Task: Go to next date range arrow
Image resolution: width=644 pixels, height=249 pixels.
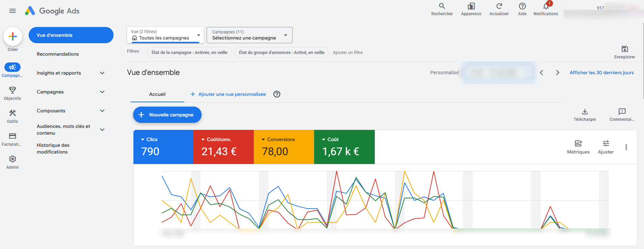Action: pyautogui.click(x=557, y=73)
